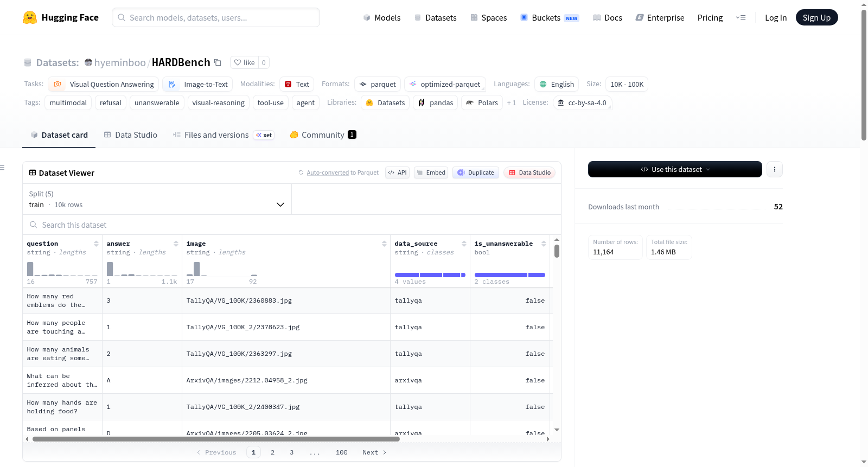Go to page 3 of the table
This screenshot has height=467, width=868.
[x=291, y=452]
